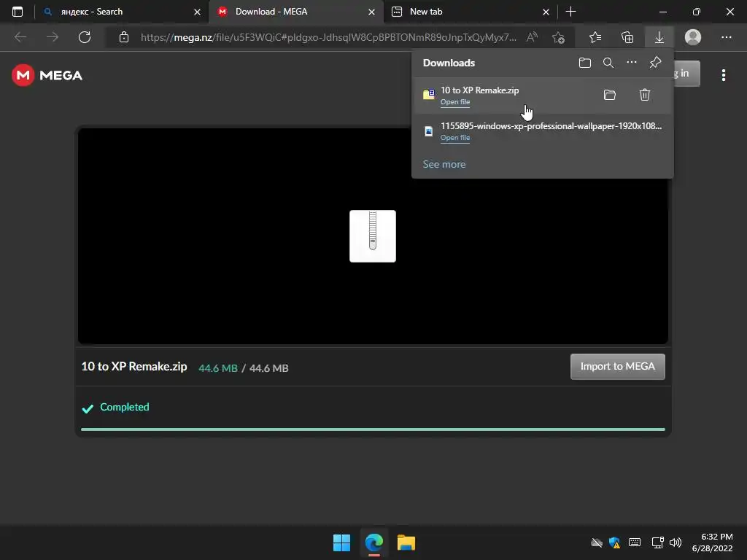Open File Explorer from the taskbar
Screen dimensions: 747x560
406,542
